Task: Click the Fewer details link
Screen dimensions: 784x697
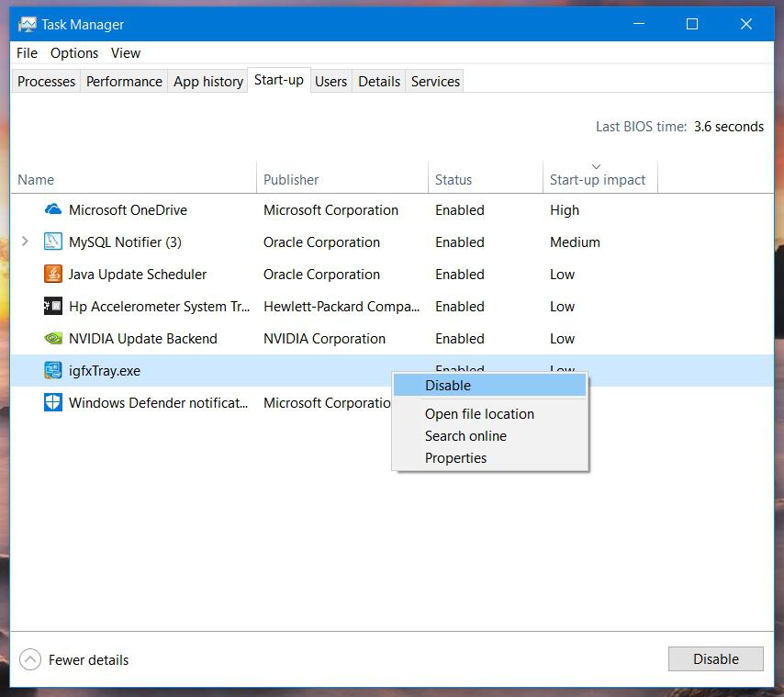Action: pyautogui.click(x=88, y=660)
